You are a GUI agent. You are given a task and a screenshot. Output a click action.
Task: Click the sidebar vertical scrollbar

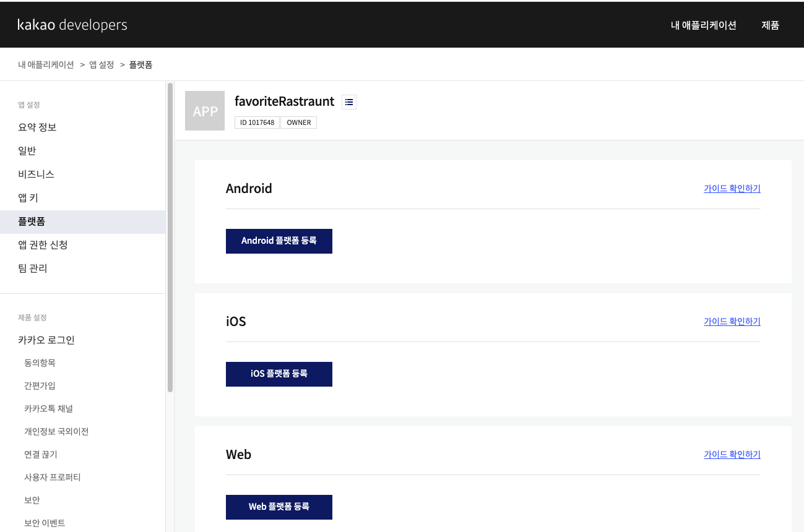click(170, 237)
